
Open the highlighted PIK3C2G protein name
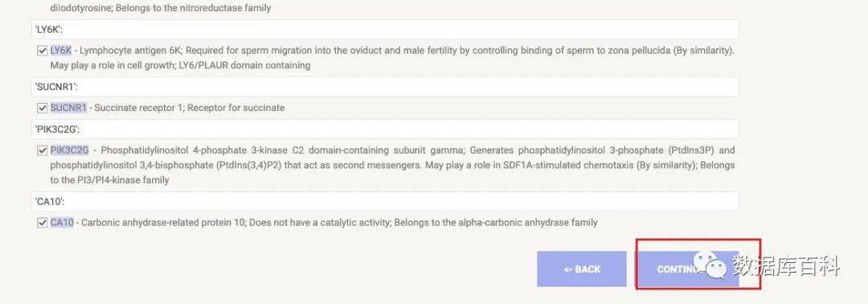(69, 150)
